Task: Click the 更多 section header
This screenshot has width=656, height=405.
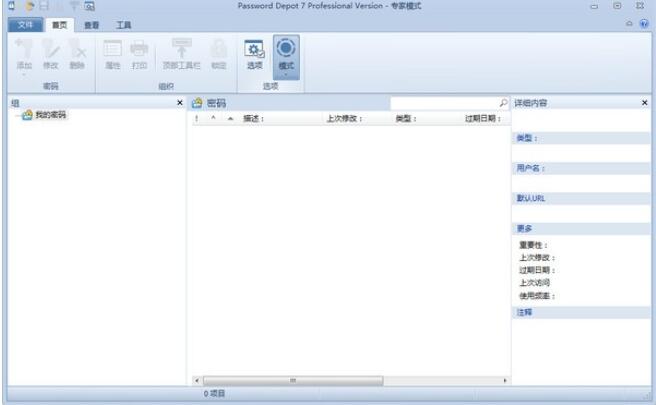Action: pyautogui.click(x=581, y=228)
